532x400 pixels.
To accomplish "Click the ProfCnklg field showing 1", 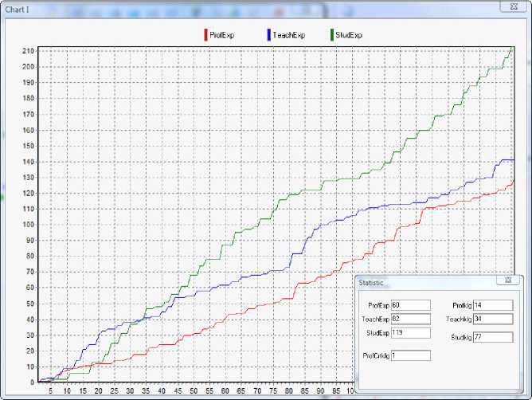I will [x=410, y=355].
